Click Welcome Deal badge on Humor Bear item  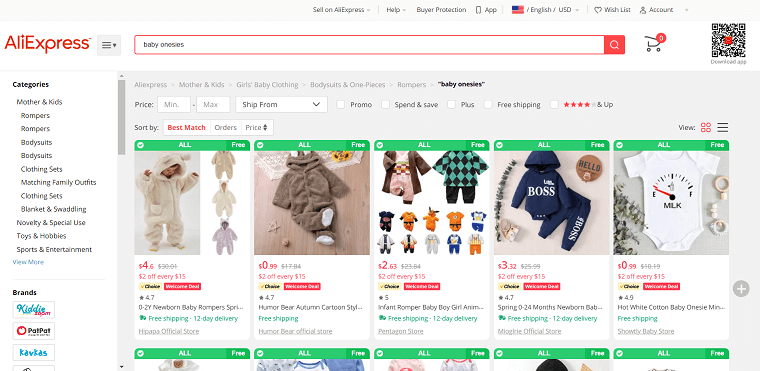(x=303, y=287)
